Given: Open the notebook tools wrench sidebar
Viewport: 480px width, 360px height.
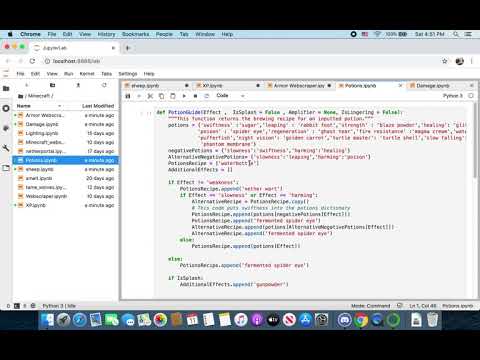Looking at the screenshot, I should point(6,148).
